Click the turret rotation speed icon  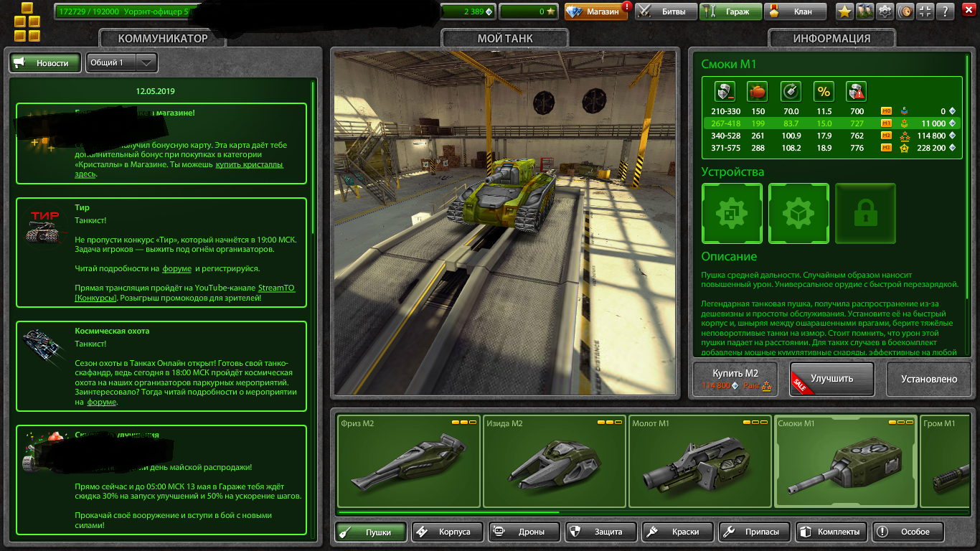tap(791, 92)
